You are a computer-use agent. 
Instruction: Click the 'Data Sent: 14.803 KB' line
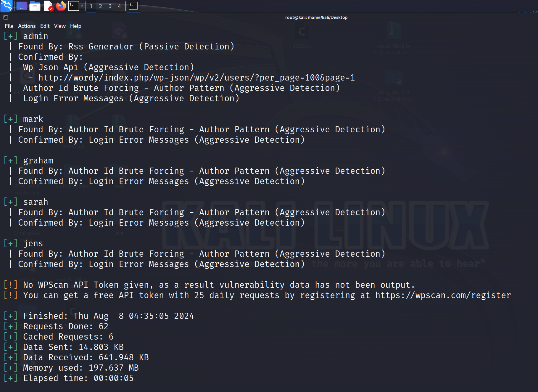point(64,347)
